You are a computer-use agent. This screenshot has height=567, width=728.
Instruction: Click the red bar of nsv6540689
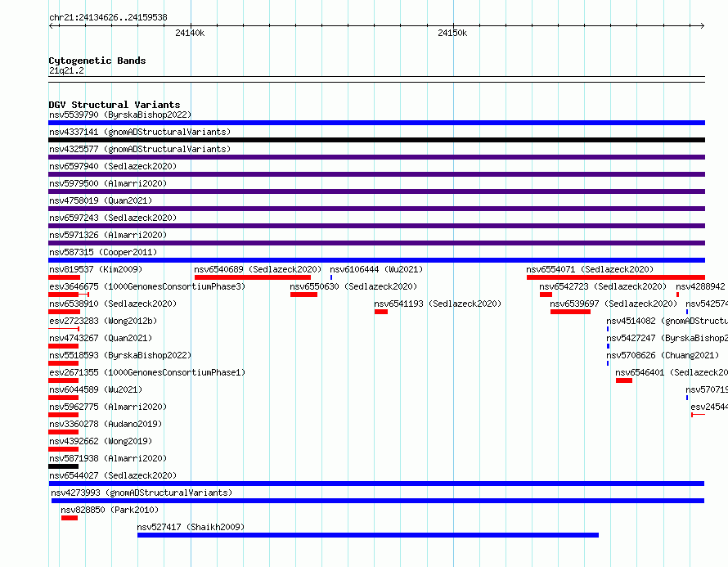pos(253,277)
